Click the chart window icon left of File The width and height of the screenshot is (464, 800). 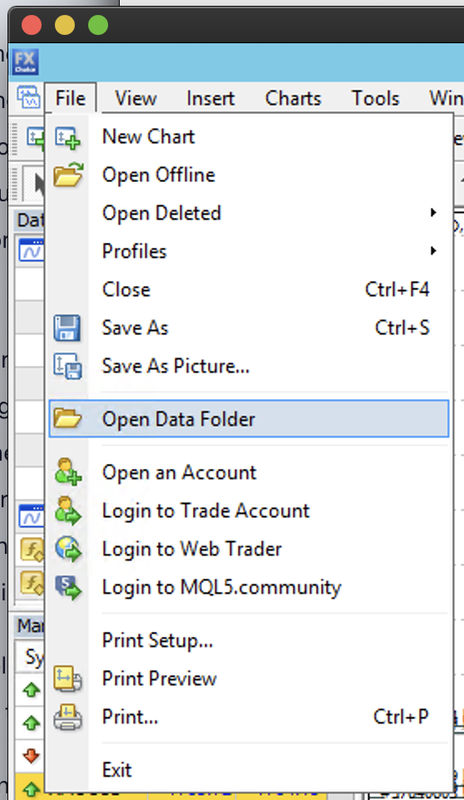[x=29, y=97]
